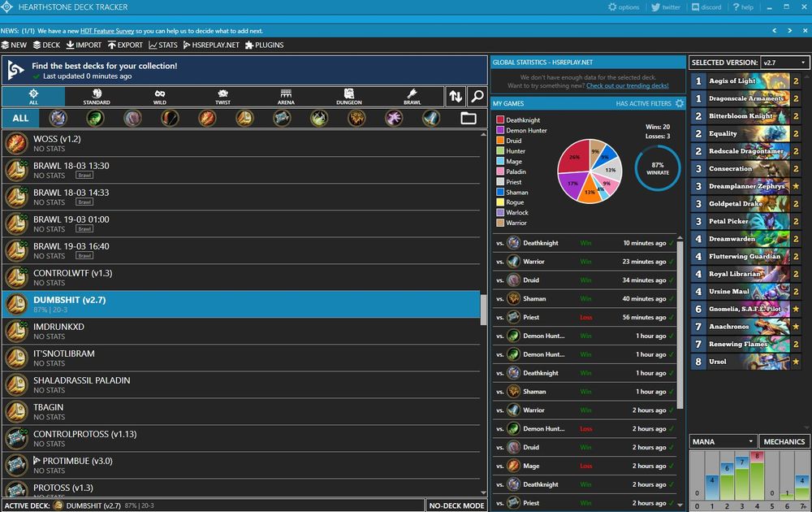Open the deck search magnifier
Image resolution: width=812 pixels, height=512 pixels.
click(x=477, y=97)
